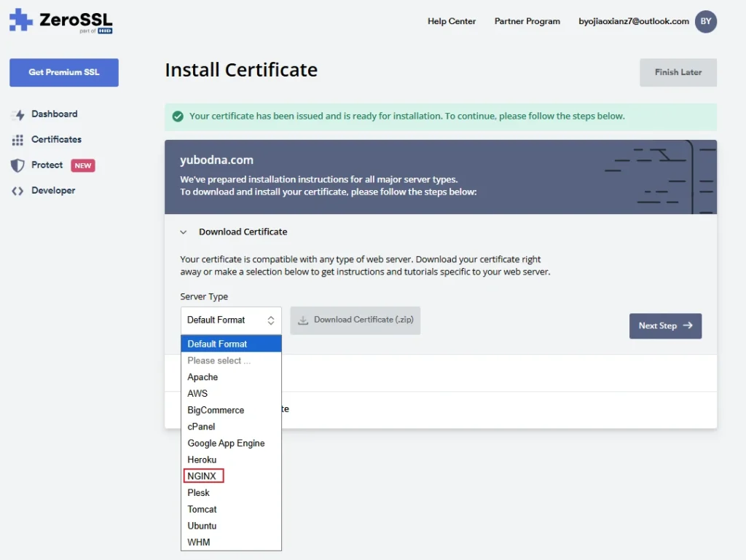Open the BY account avatar menu
Viewport: 746px width, 560px height.
(x=704, y=22)
